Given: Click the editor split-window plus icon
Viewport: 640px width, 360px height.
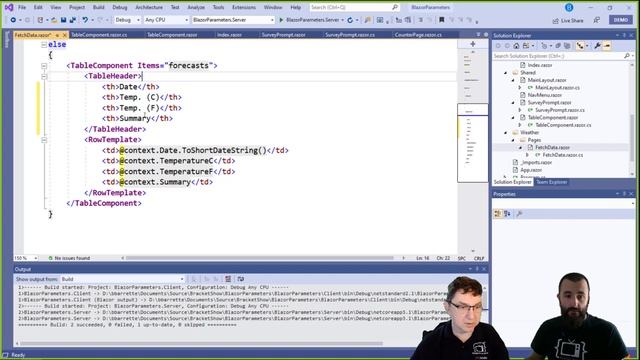Looking at the screenshot, I should pyautogui.click(x=473, y=44).
